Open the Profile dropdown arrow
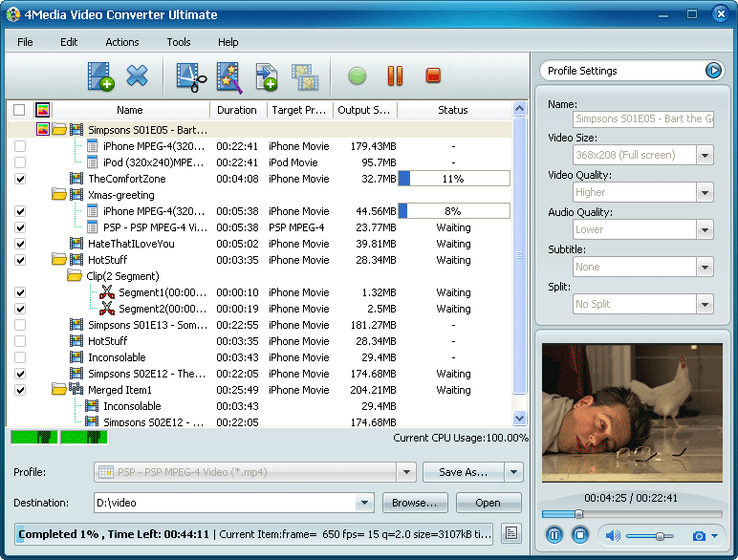 click(406, 472)
